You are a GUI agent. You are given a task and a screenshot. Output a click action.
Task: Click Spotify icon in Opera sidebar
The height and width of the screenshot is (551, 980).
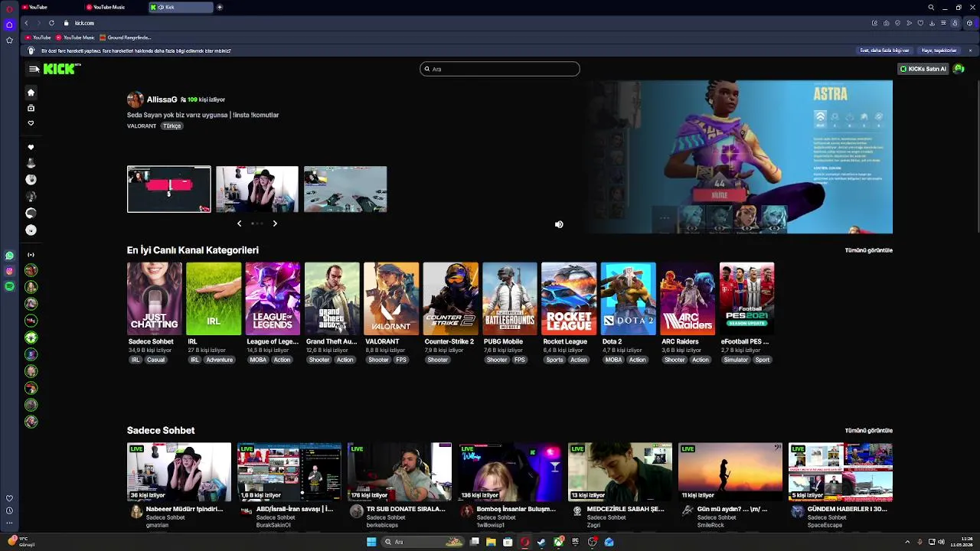pyautogui.click(x=9, y=286)
